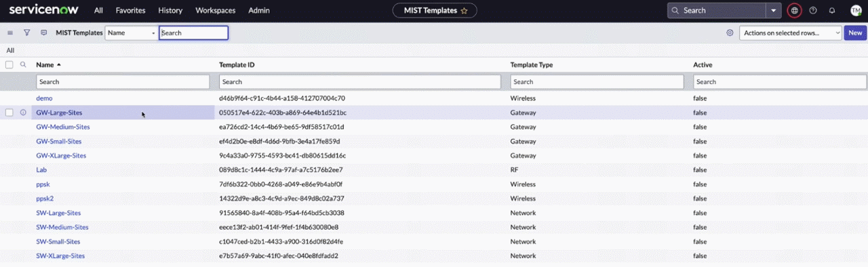This screenshot has height=267, width=868.
Task: Open the ppsk template record
Action: click(x=43, y=184)
